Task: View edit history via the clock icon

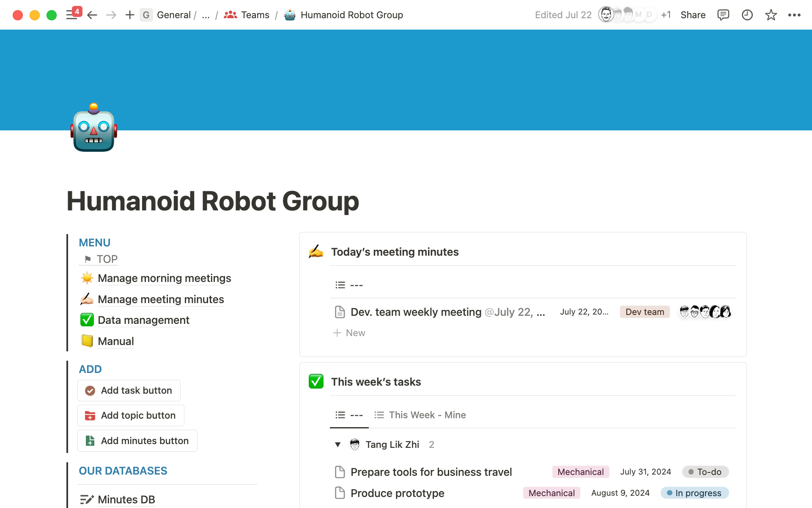Action: pyautogui.click(x=747, y=15)
